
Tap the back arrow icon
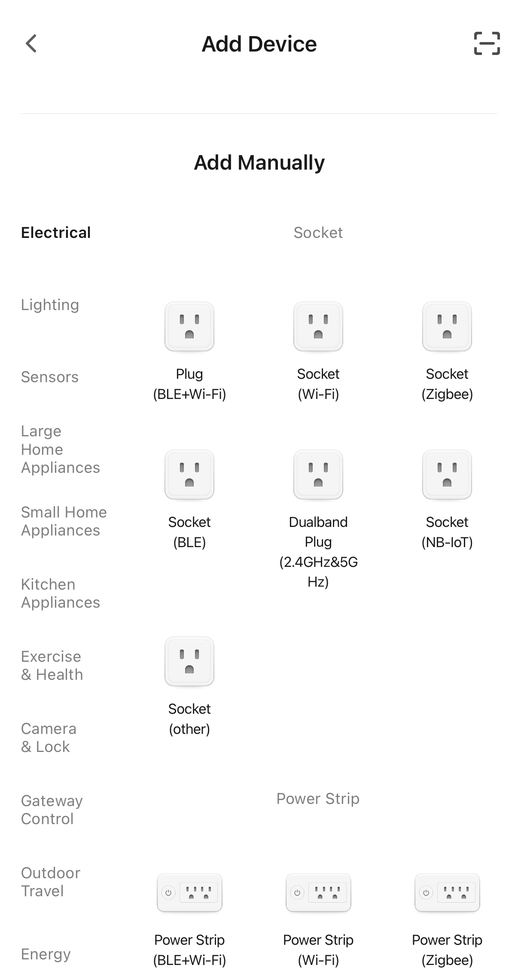click(x=31, y=44)
